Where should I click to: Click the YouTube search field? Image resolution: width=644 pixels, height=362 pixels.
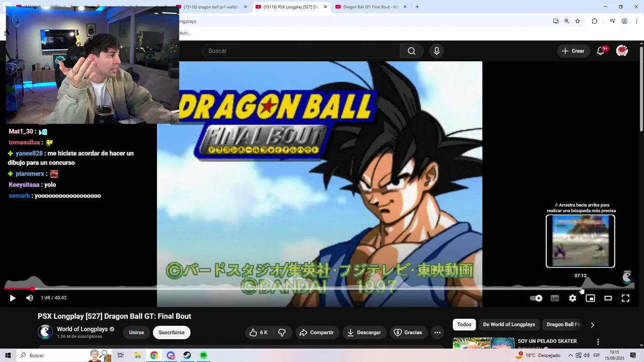(x=301, y=51)
